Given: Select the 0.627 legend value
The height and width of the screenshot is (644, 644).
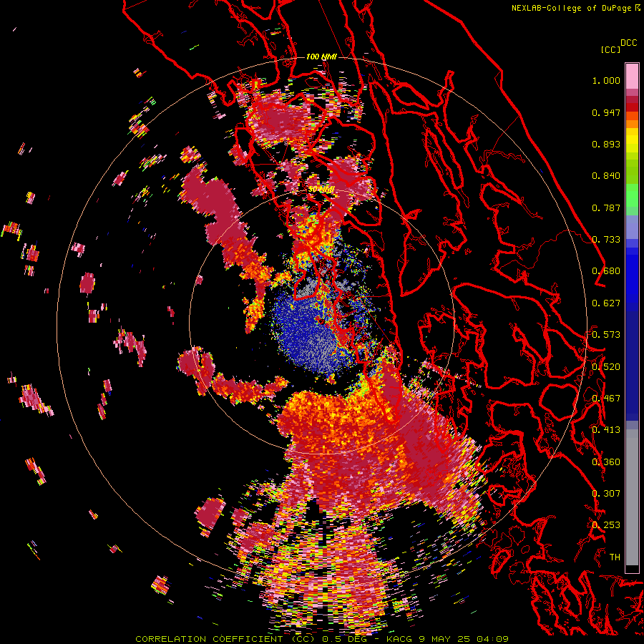Looking at the screenshot, I should click(x=606, y=303).
